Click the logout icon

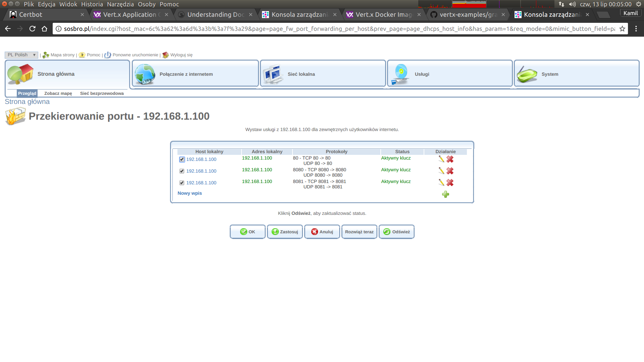[165, 55]
